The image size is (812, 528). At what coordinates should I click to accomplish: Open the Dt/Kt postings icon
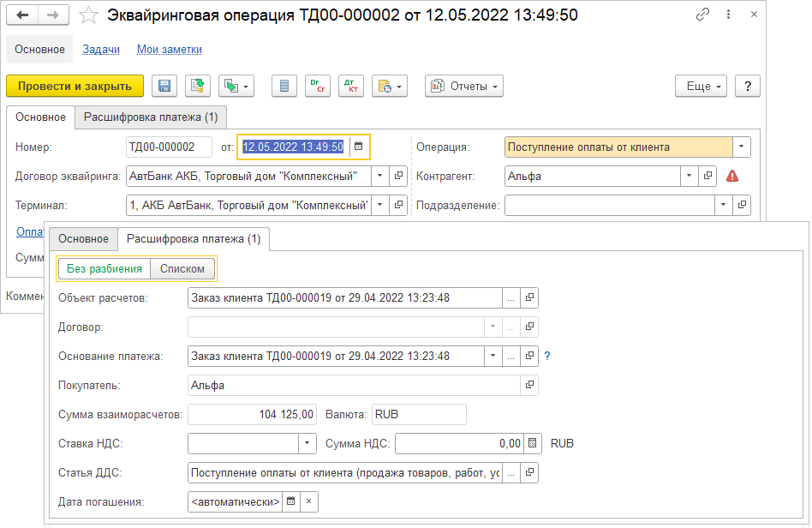350,86
